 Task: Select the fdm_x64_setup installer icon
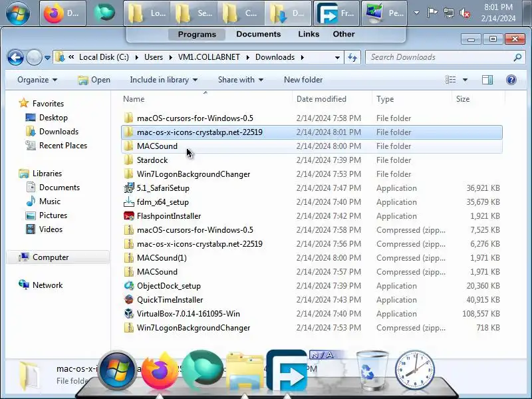point(128,202)
